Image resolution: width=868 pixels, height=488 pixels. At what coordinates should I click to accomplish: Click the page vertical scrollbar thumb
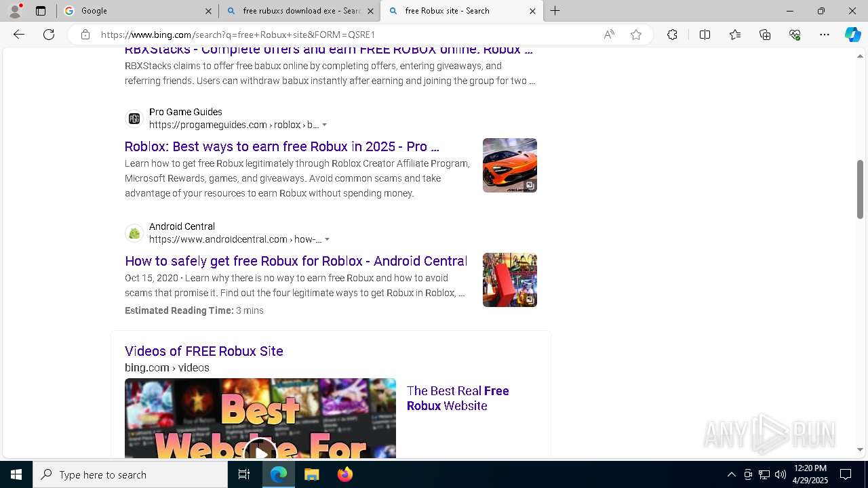(860, 189)
